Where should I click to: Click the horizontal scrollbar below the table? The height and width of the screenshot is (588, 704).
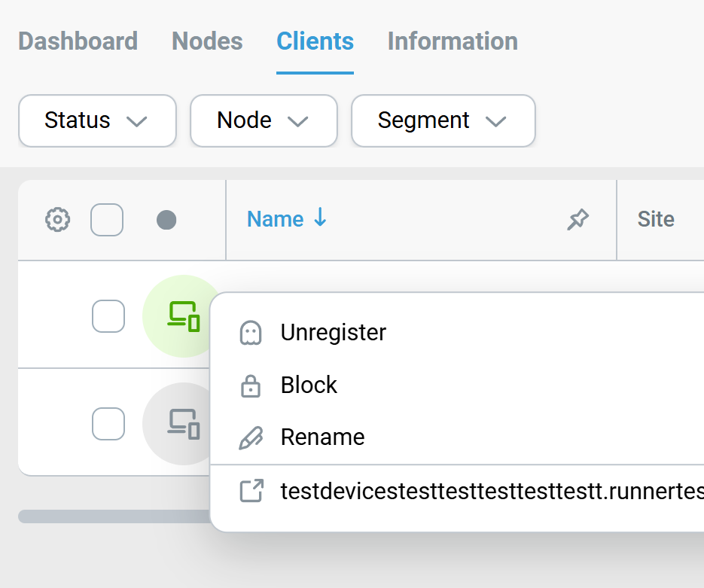coord(113,516)
